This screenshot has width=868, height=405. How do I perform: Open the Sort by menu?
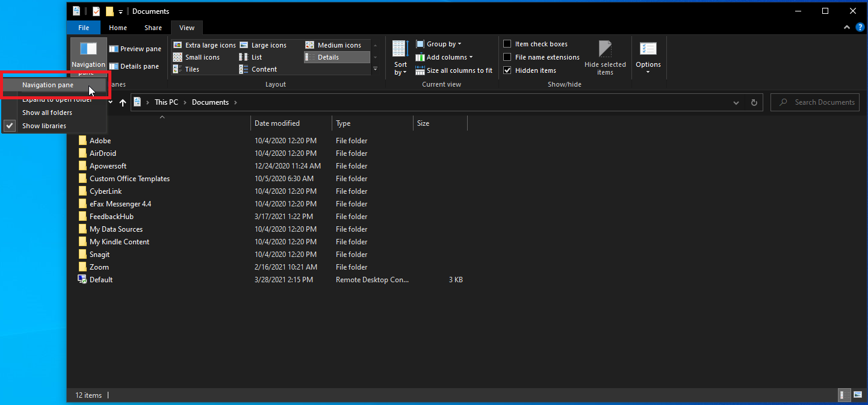click(400, 58)
